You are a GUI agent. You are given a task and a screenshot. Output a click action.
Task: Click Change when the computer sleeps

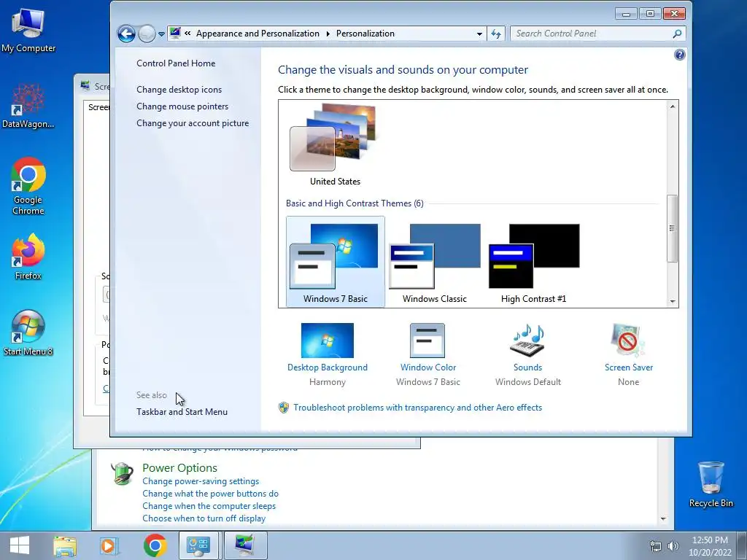[209, 506]
